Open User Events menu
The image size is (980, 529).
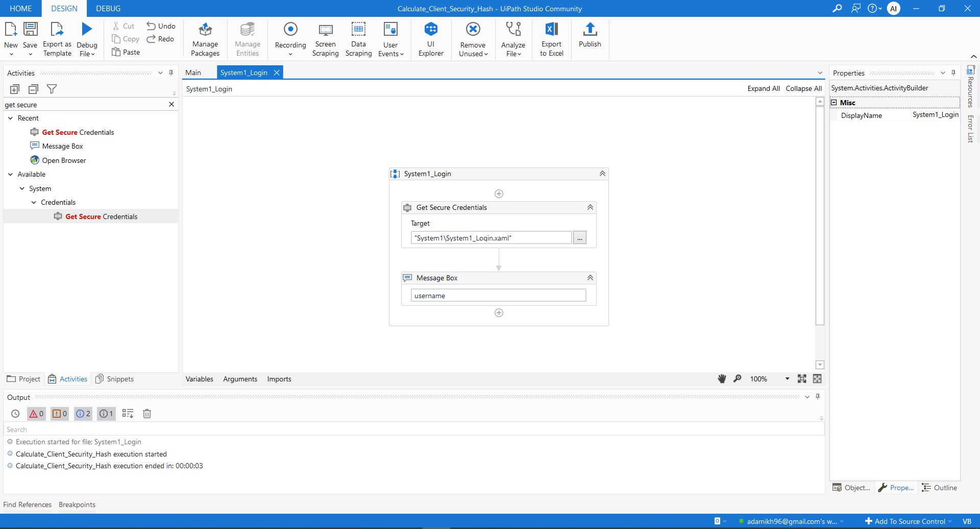391,39
